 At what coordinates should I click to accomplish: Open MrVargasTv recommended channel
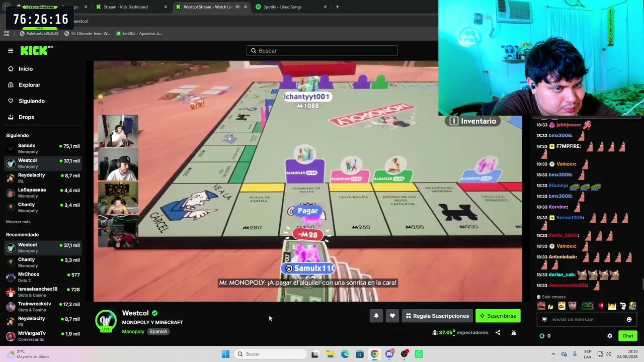[x=43, y=336]
